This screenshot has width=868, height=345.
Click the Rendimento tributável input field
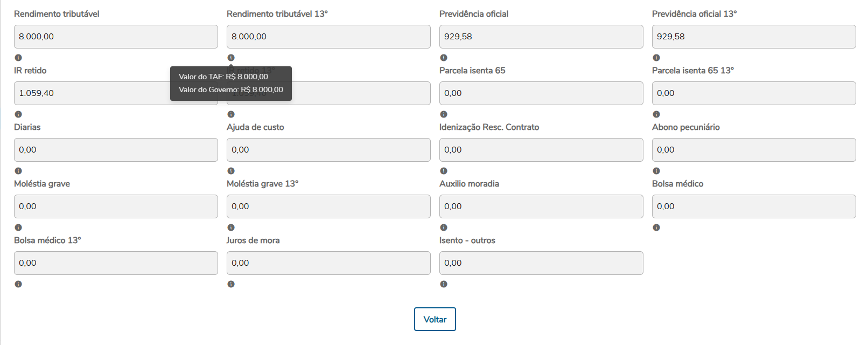(116, 37)
